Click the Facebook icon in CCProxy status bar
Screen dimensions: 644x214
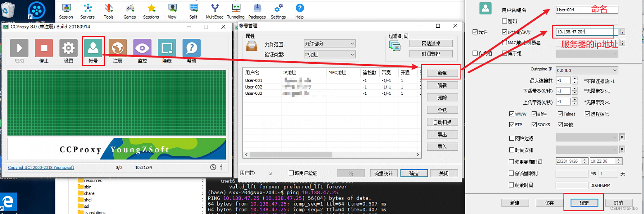221,167
